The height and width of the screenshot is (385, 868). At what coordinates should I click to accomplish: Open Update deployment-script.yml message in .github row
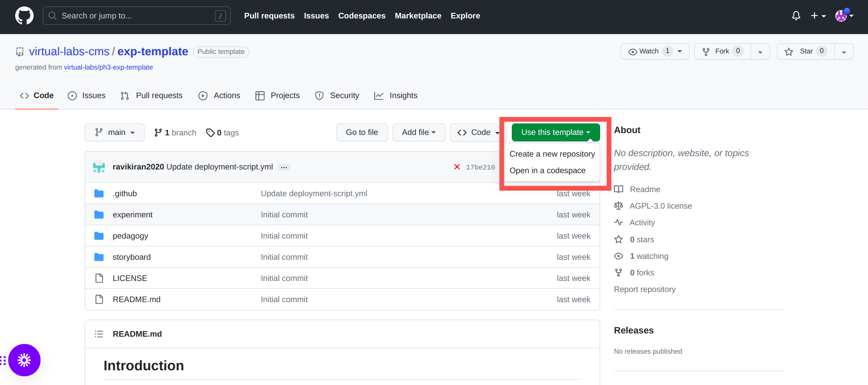(x=314, y=193)
